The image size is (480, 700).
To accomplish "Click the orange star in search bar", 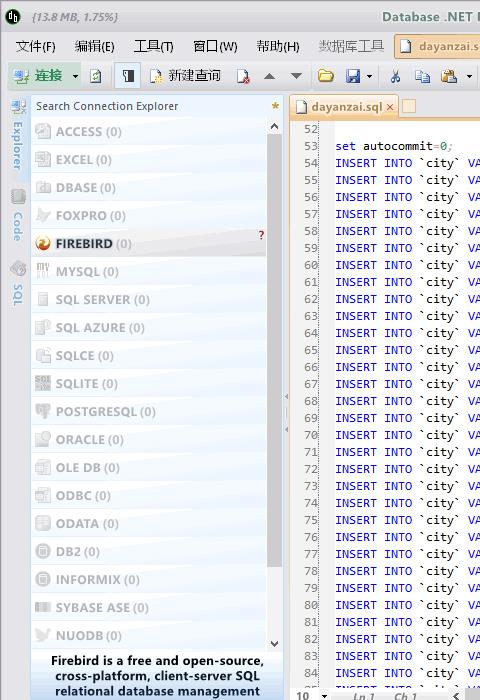I will [275, 106].
